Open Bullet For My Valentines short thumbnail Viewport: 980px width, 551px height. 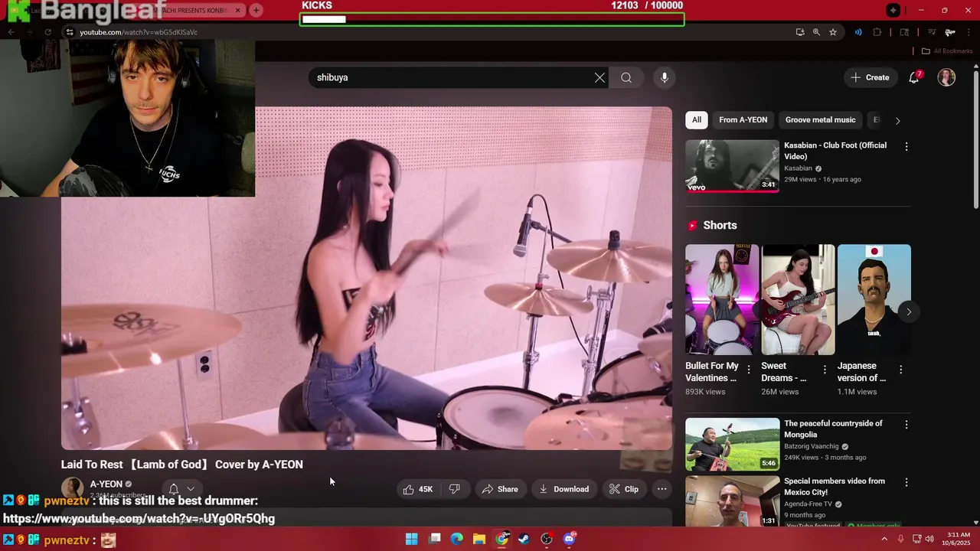(722, 299)
